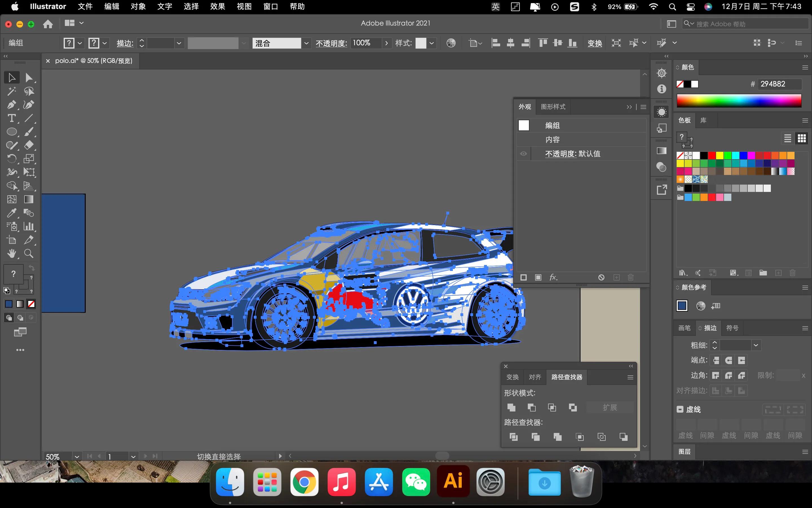
Task: Click the 描边 link in control bar
Action: (x=125, y=43)
